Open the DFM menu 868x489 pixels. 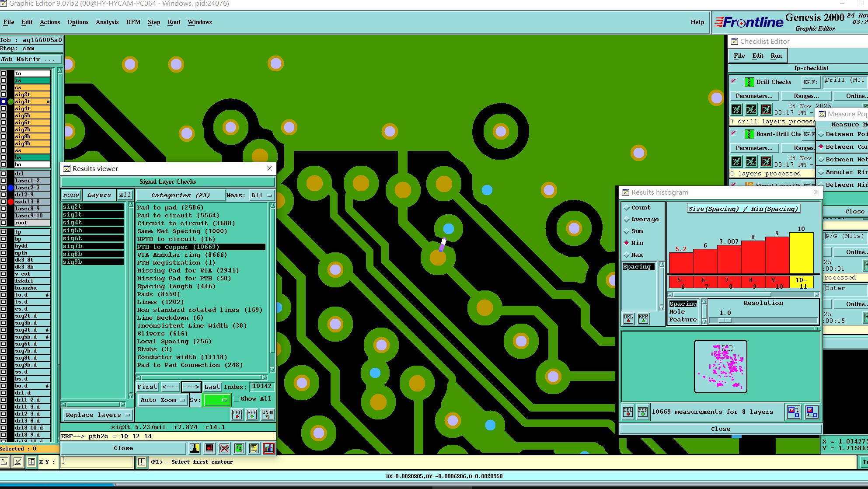(133, 22)
